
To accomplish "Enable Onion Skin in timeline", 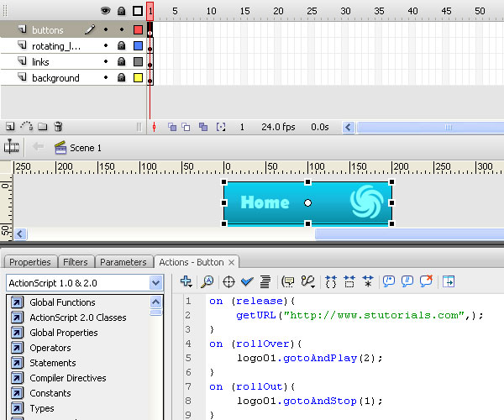I will click(172, 127).
